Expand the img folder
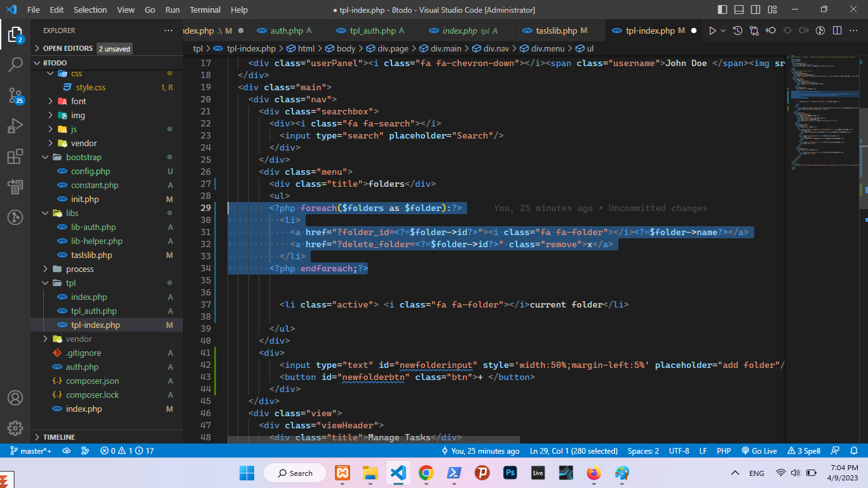The width and height of the screenshot is (868, 488). pos(107,115)
